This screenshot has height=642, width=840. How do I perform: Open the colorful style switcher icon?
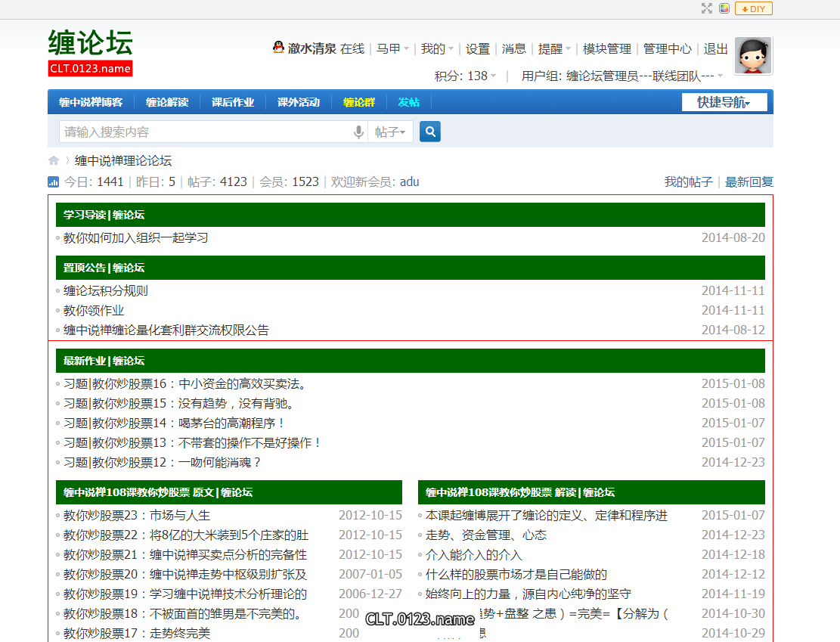[x=724, y=8]
